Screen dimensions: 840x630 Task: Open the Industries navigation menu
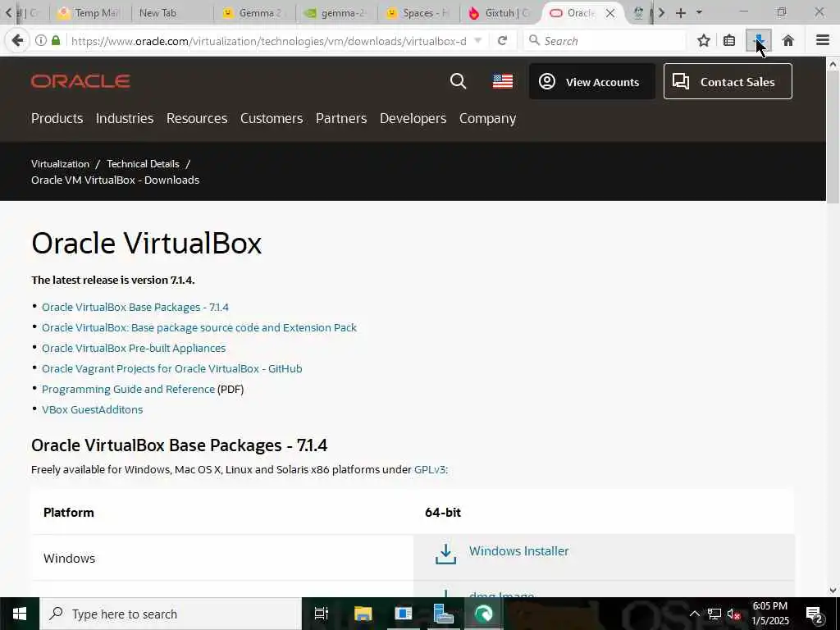pyautogui.click(x=125, y=118)
